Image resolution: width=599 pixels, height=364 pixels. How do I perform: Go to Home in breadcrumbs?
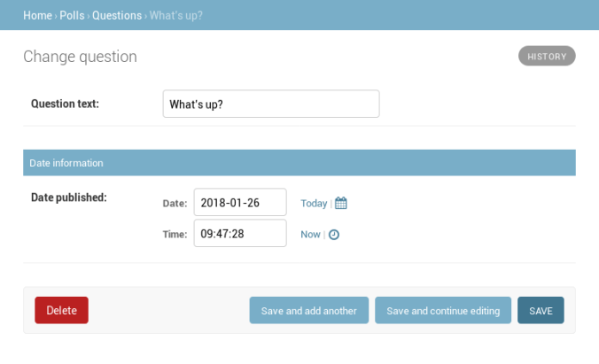click(36, 15)
